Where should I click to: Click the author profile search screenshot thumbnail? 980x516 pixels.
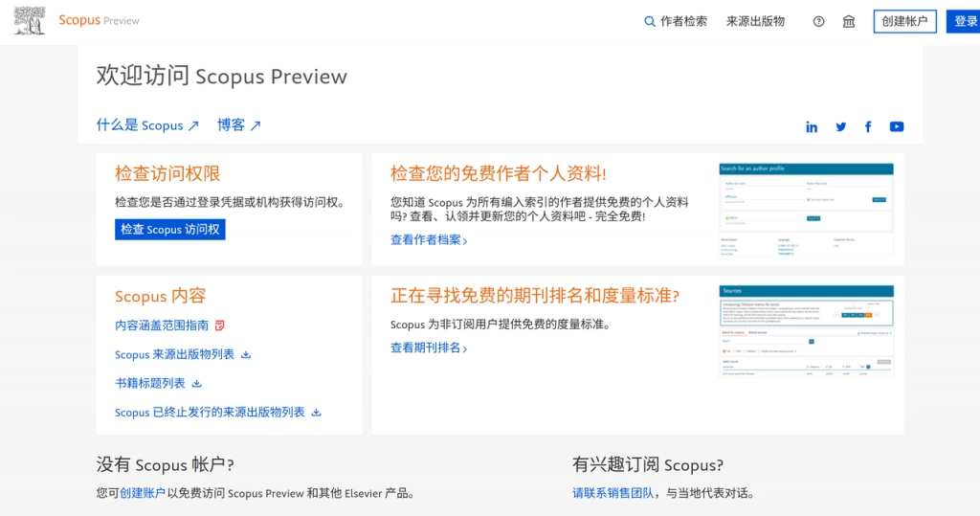point(806,210)
